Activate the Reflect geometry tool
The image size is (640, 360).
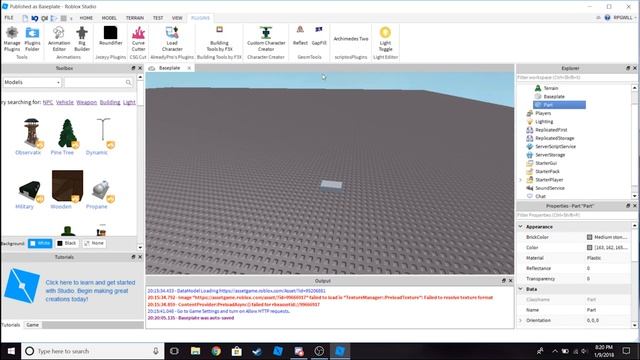click(x=300, y=36)
